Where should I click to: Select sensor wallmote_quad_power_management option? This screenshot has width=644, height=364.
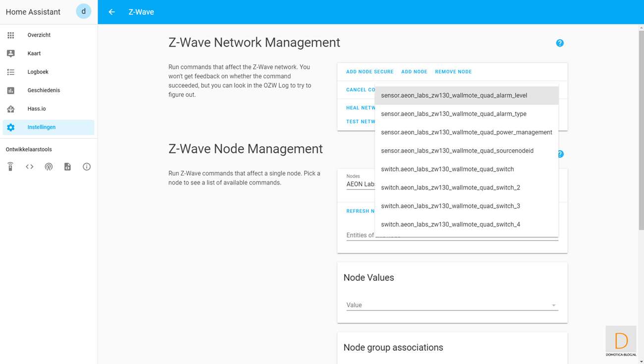(x=466, y=132)
